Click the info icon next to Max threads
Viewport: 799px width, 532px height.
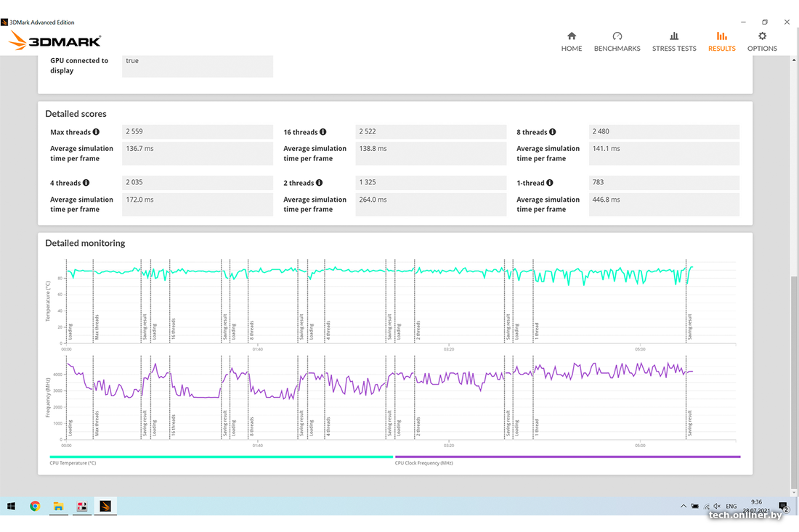[x=96, y=132]
